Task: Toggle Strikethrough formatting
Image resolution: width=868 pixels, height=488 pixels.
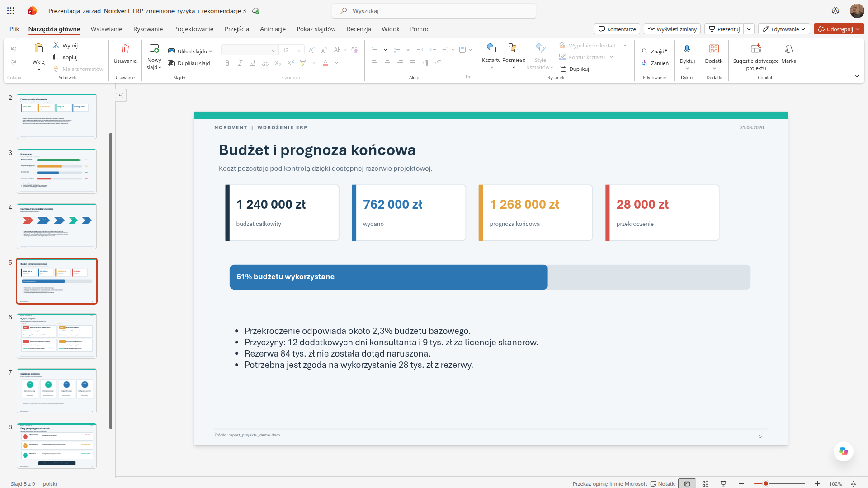Action: (x=265, y=63)
